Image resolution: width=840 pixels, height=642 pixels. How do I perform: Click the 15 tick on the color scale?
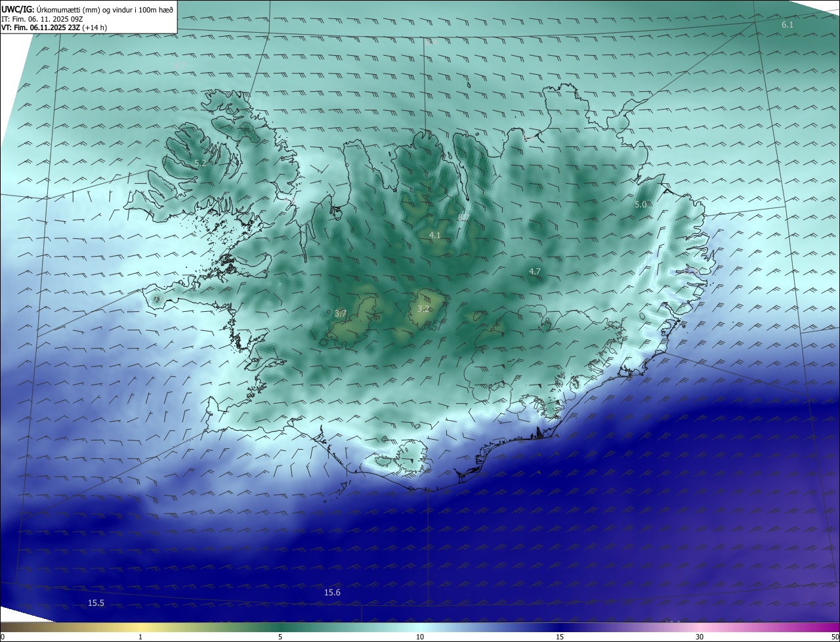point(560,637)
